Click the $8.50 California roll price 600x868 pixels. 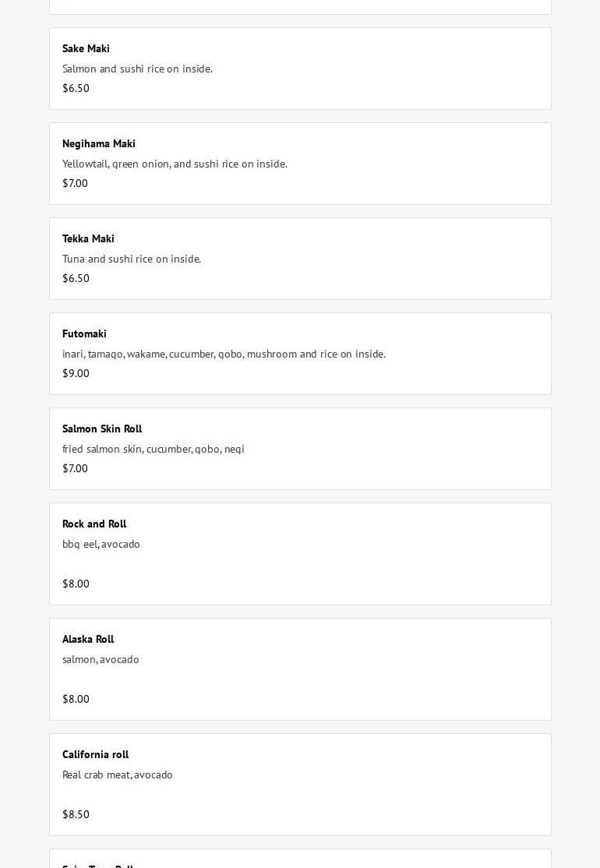tap(76, 814)
